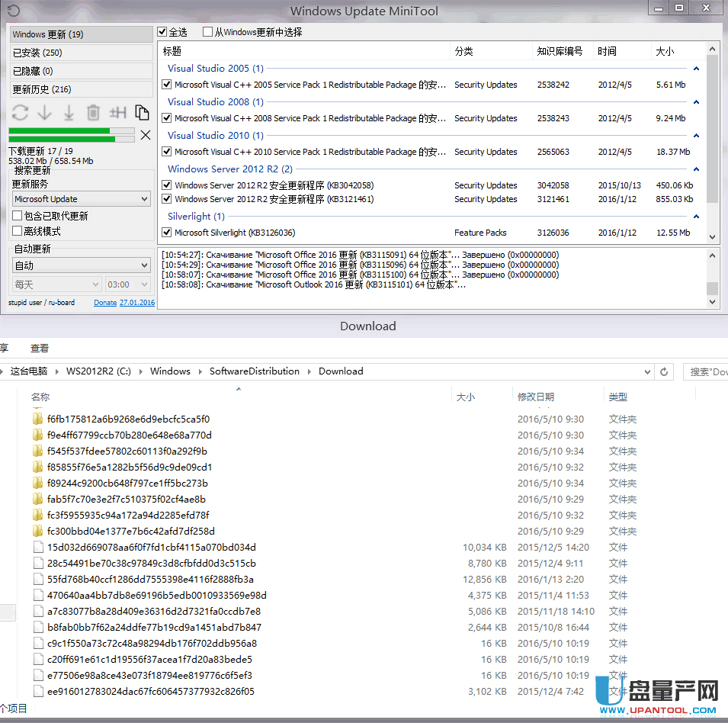The image size is (728, 723).
Task: Uncheck the 全选 select-all checkbox
Action: point(163,32)
